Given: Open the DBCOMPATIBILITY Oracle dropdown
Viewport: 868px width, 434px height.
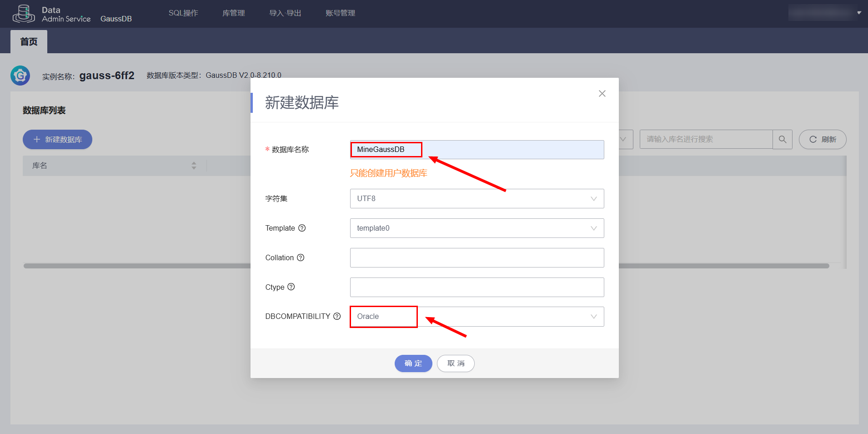Looking at the screenshot, I should pos(477,317).
